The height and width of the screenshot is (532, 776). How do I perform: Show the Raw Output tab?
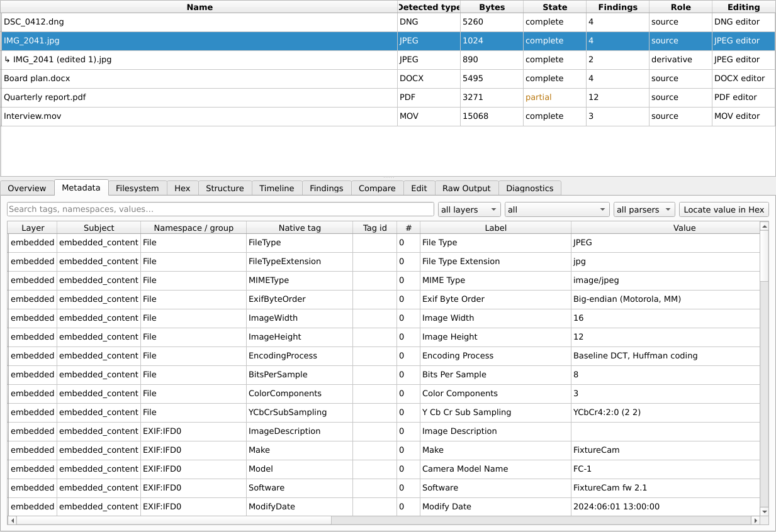tap(466, 188)
